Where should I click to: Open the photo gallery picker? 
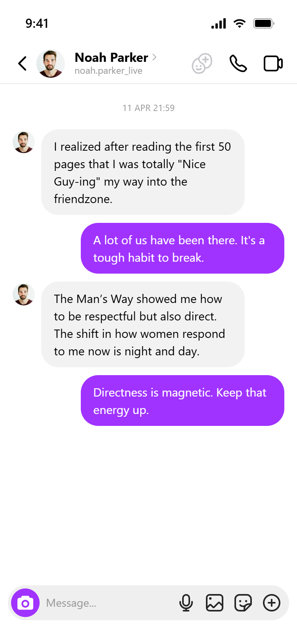click(x=214, y=603)
